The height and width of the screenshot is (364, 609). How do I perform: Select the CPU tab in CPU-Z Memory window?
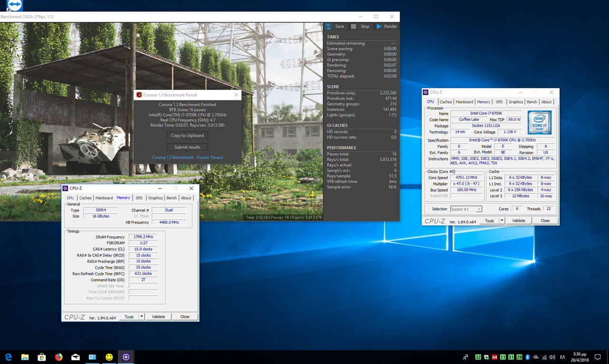[70, 198]
